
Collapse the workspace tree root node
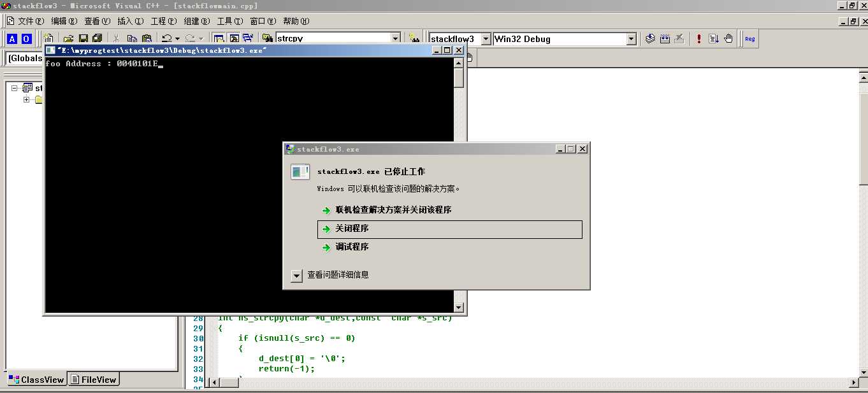point(15,88)
